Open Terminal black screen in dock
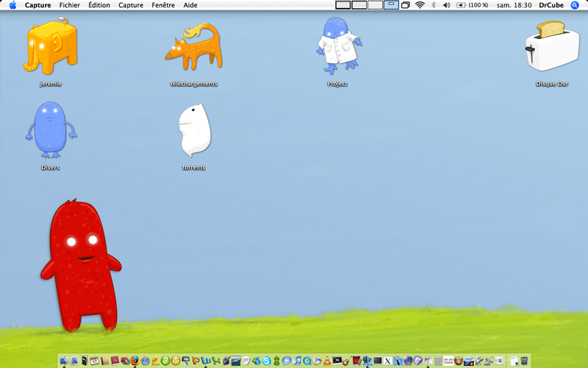The height and width of the screenshot is (368, 588). (378, 361)
